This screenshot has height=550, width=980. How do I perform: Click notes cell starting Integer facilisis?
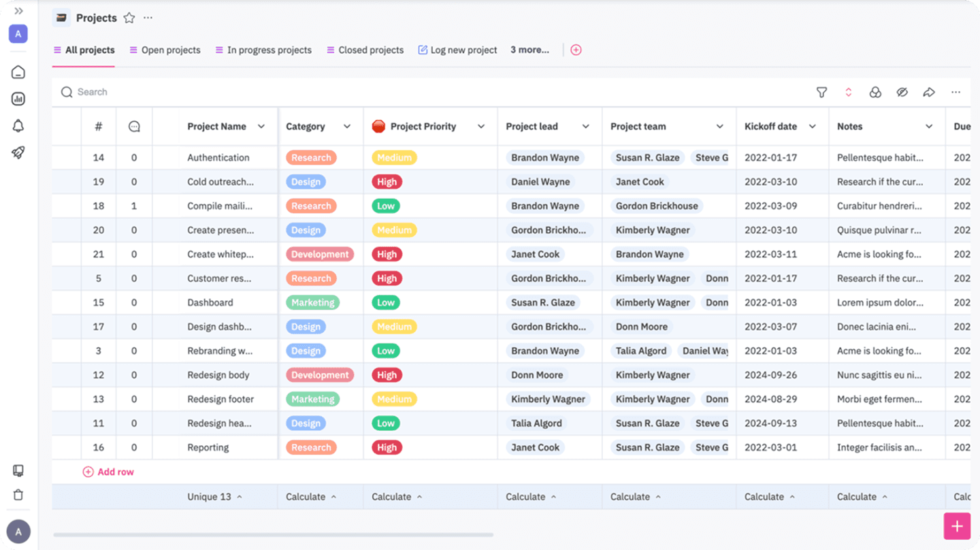pos(887,448)
